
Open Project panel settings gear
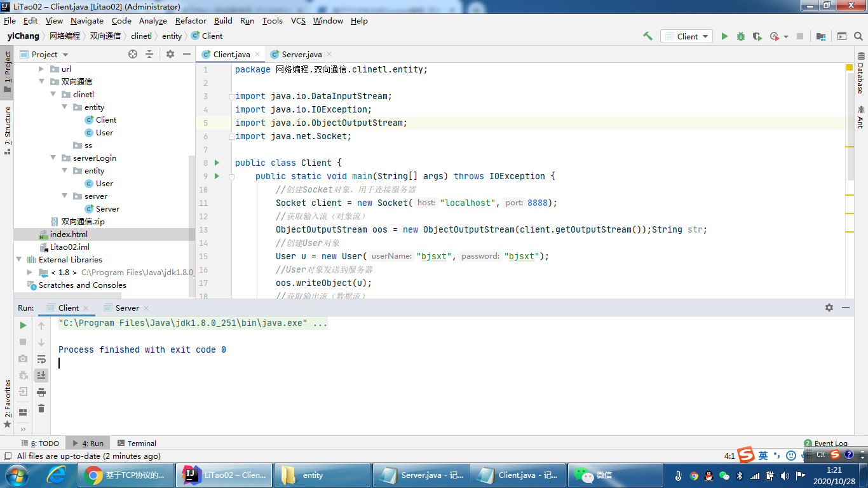[170, 54]
